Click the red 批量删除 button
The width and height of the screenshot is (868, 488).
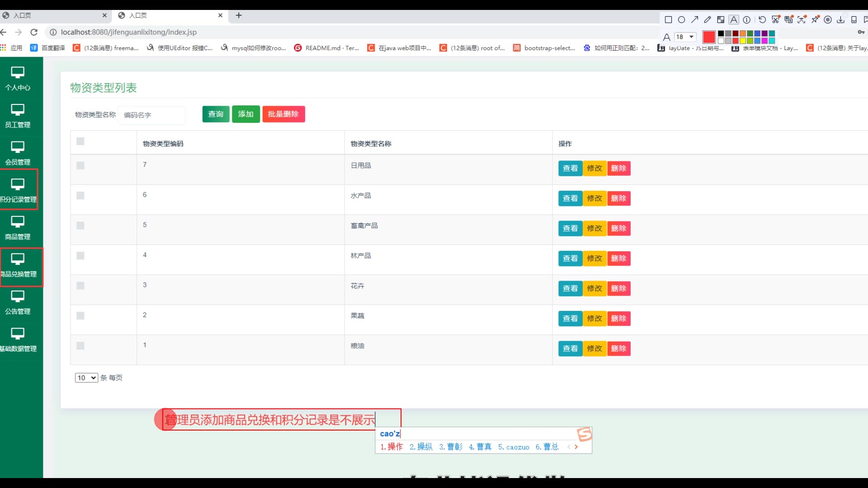click(x=283, y=114)
